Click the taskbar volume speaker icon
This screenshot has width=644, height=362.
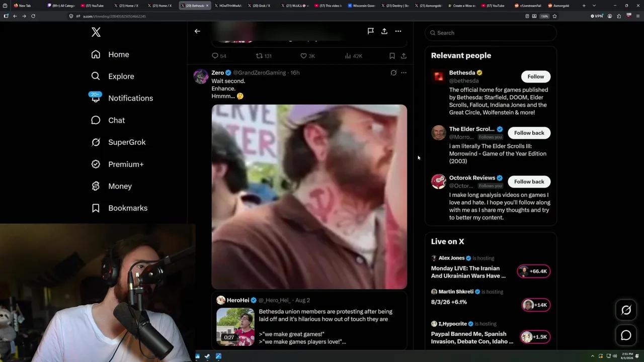pyautogui.click(x=615, y=356)
